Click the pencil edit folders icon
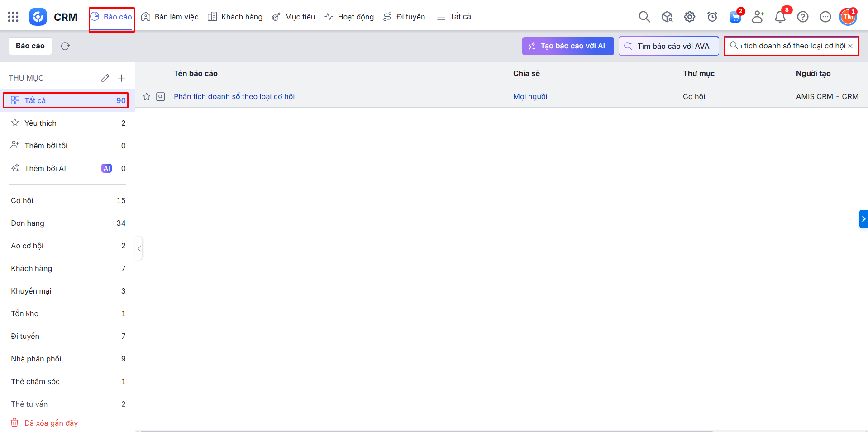This screenshot has height=432, width=868. (x=105, y=78)
